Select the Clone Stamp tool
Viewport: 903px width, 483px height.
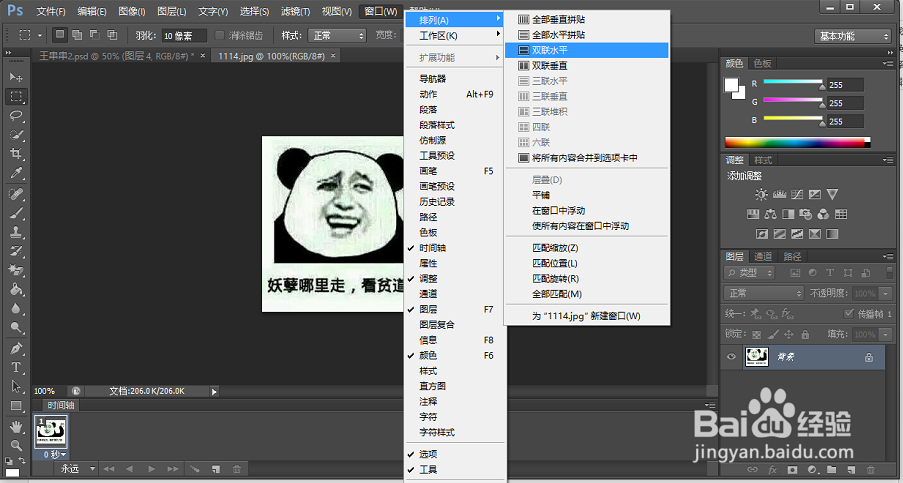pos(16,232)
